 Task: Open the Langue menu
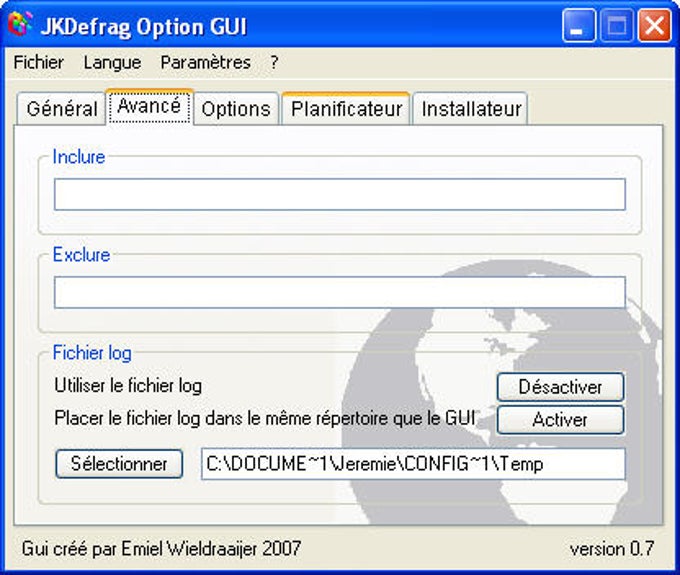[112, 62]
